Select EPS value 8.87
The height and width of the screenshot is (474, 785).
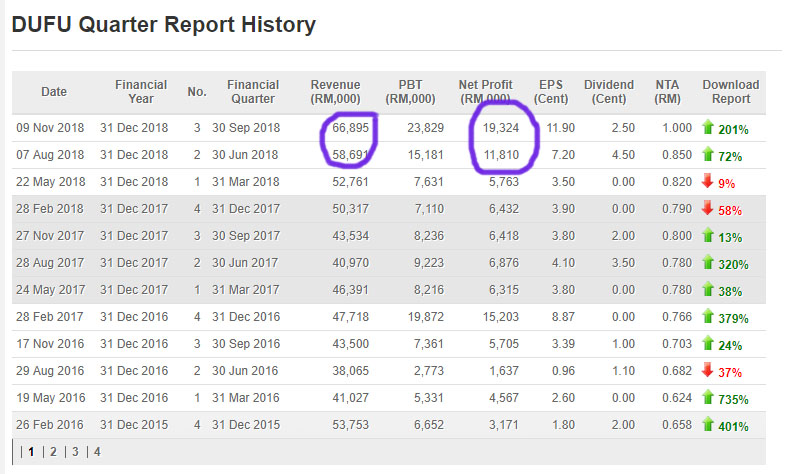tap(563, 317)
